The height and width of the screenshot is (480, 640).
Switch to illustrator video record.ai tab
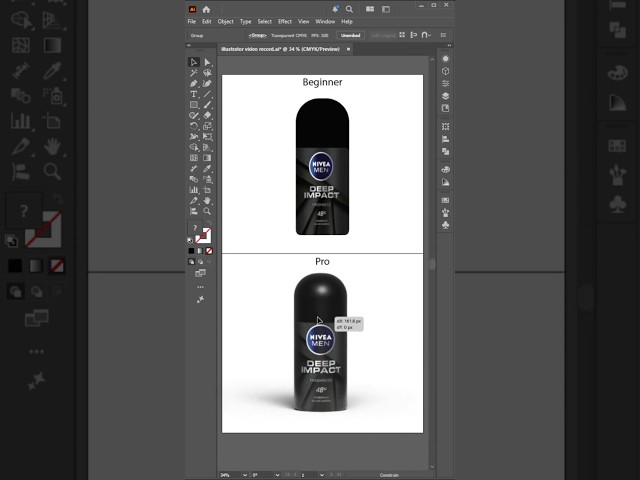coord(280,49)
